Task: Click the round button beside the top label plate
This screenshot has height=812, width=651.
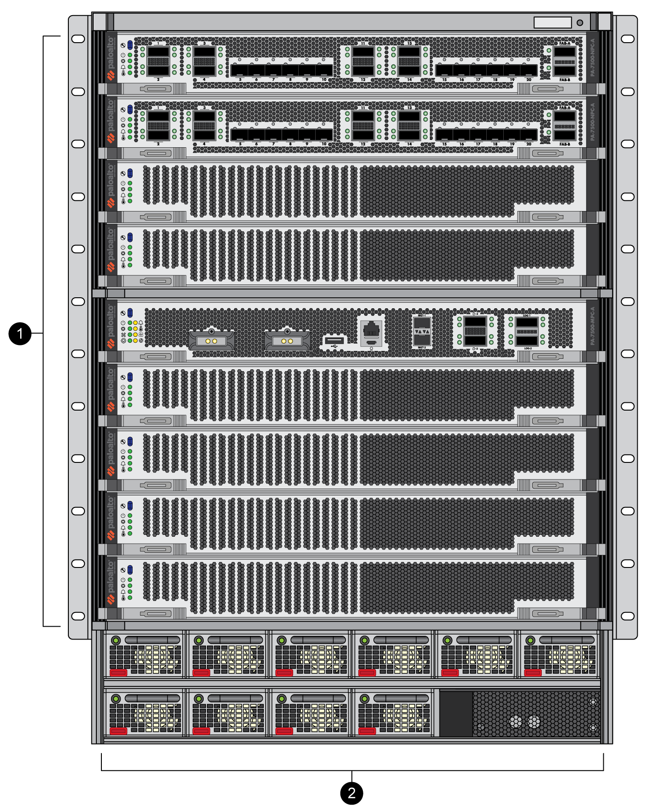Action: click(580, 22)
